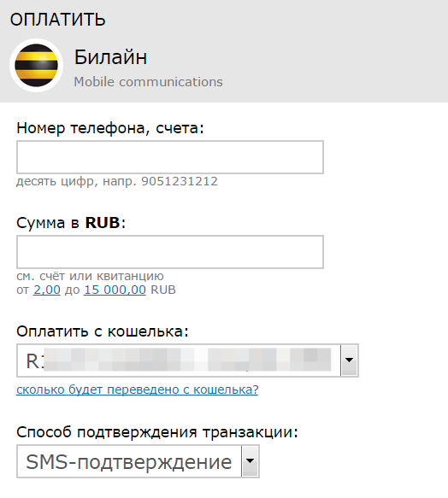Click the 'Билайн' provider title
The height and width of the screenshot is (498, 448).
(110, 57)
